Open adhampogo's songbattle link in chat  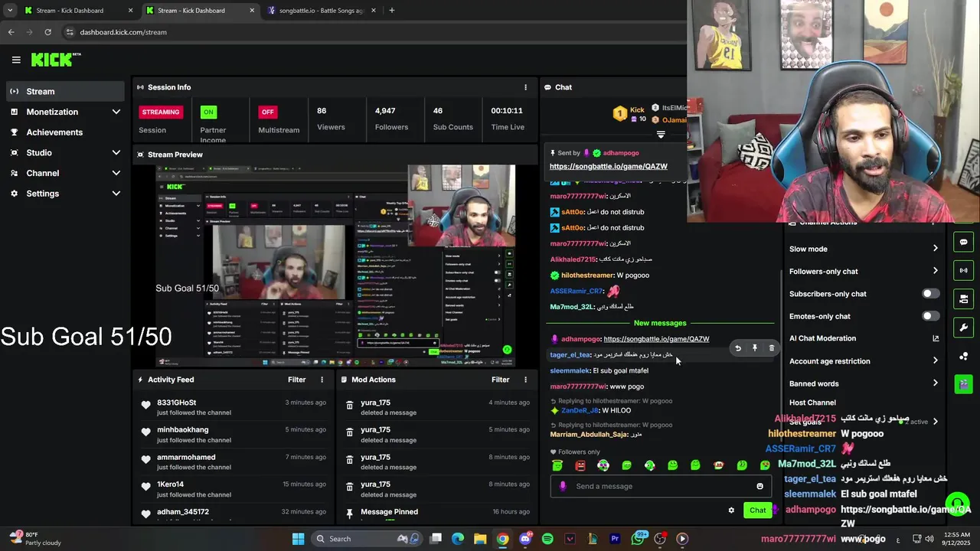pyautogui.click(x=656, y=339)
